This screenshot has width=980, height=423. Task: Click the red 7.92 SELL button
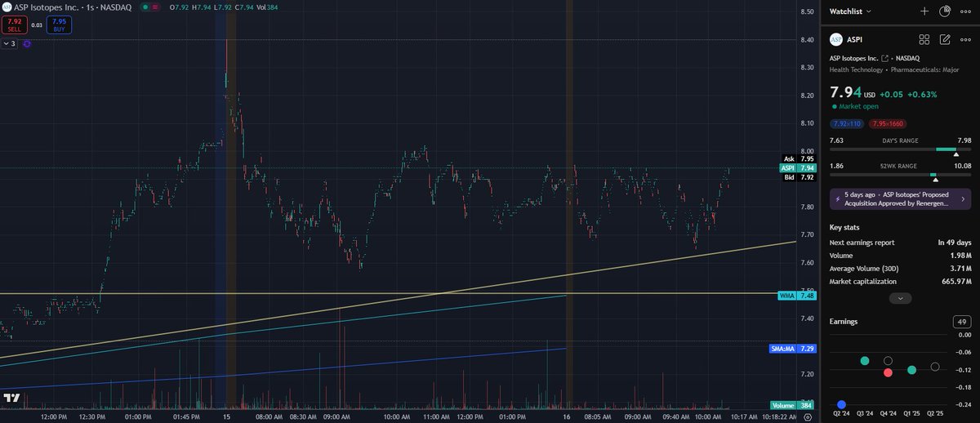pyautogui.click(x=15, y=24)
